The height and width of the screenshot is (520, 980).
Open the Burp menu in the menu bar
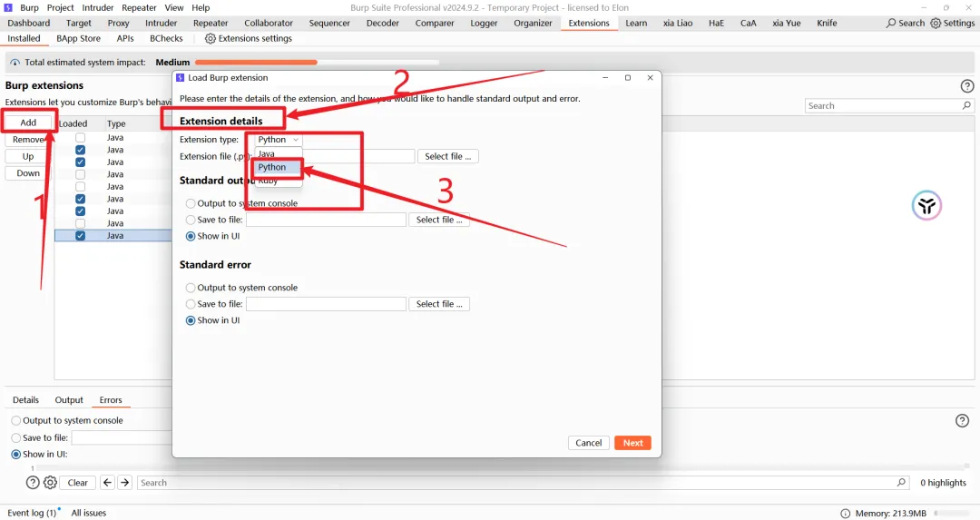pyautogui.click(x=29, y=7)
